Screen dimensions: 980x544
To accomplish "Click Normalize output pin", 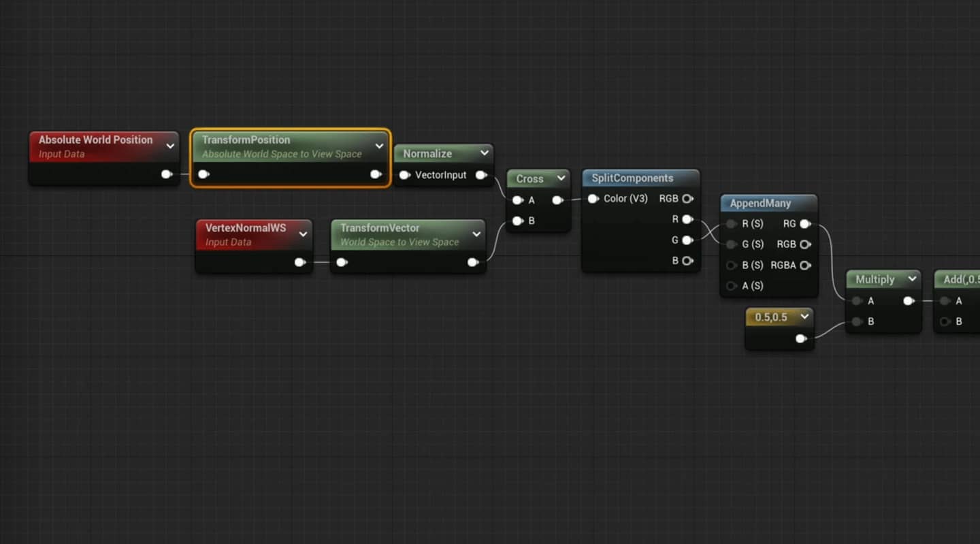I will click(481, 175).
